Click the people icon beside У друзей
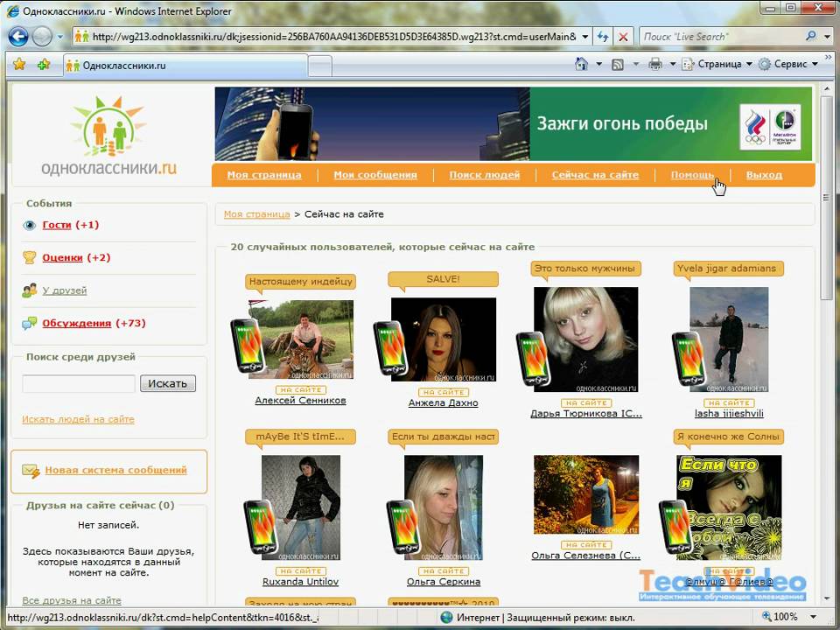The width and height of the screenshot is (840, 630). 30,290
